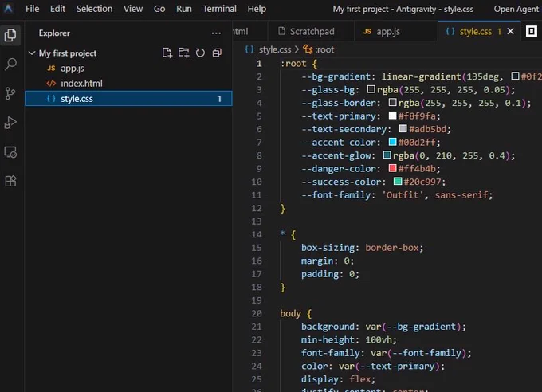
Task: Open the Remote Explorer view
Action: pyautogui.click(x=10, y=152)
